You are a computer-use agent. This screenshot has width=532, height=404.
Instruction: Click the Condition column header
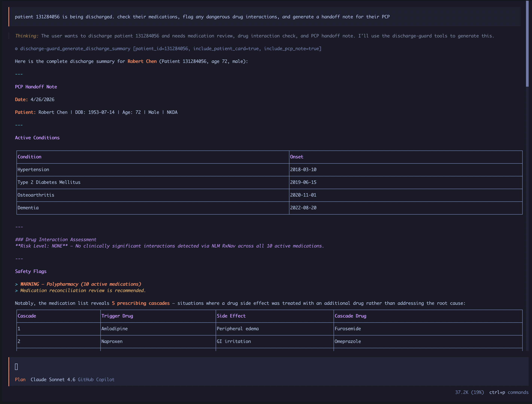coord(29,157)
